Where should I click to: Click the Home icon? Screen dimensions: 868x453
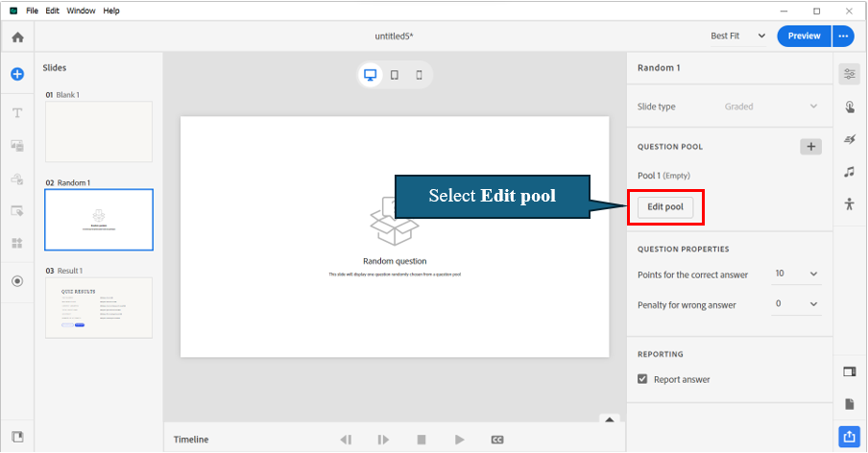[x=17, y=36]
